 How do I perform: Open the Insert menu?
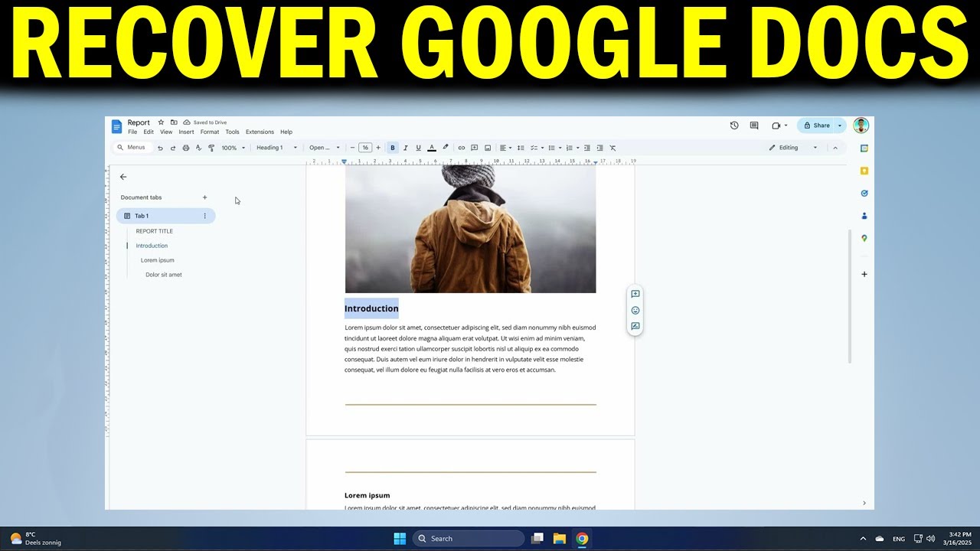(186, 132)
